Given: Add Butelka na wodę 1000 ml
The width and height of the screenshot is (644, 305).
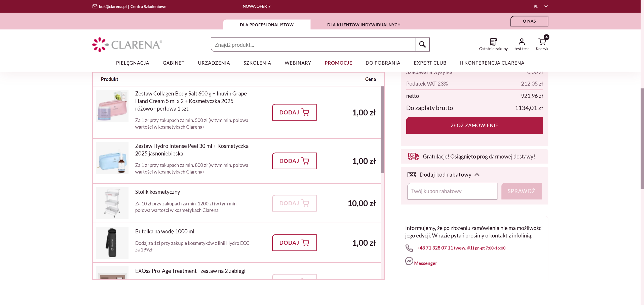Looking at the screenshot, I should click(294, 243).
